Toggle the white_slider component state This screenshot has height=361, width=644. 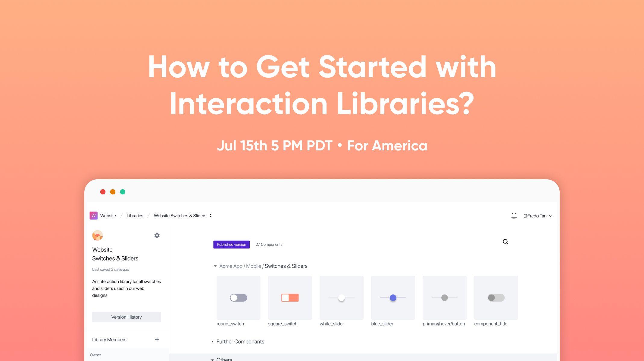(x=342, y=297)
